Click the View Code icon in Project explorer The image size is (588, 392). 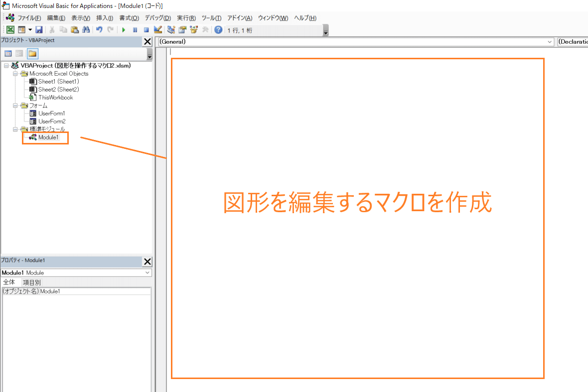tap(8, 53)
